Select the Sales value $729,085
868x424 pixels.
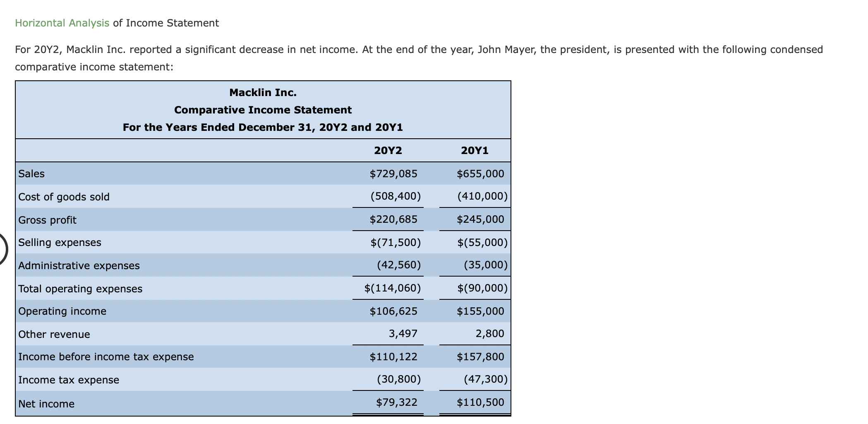[x=394, y=173]
